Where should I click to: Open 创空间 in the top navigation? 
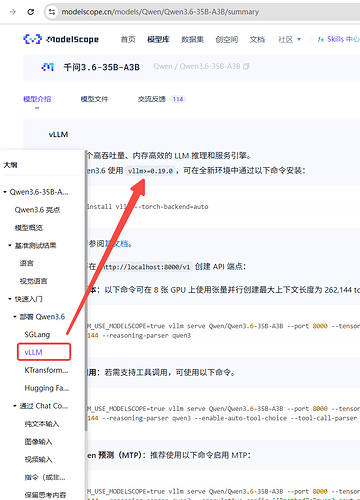tap(227, 39)
